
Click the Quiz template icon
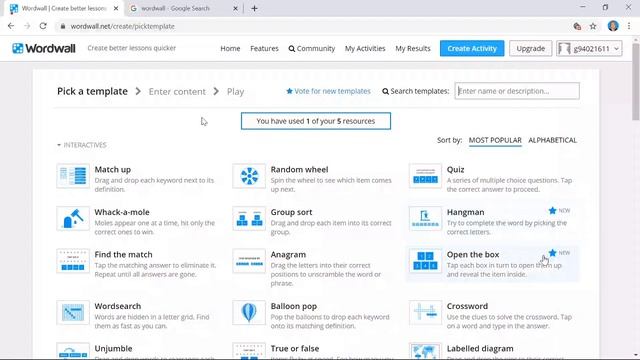425,176
